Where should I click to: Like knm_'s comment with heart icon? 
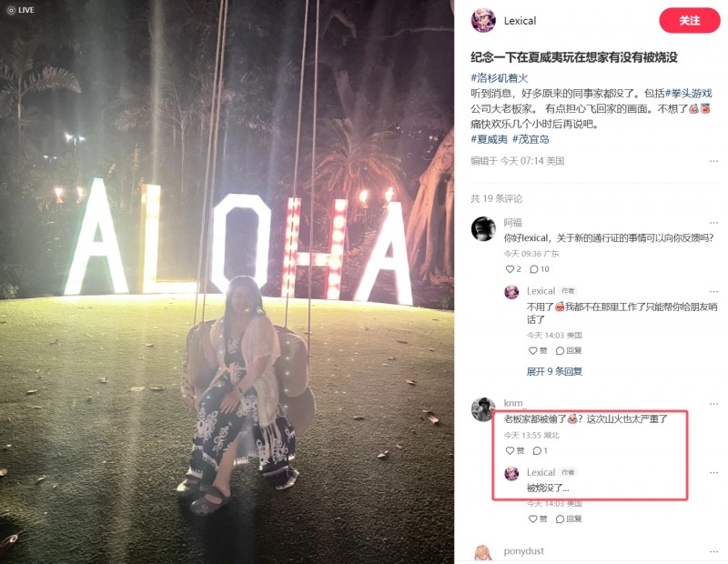click(x=514, y=450)
